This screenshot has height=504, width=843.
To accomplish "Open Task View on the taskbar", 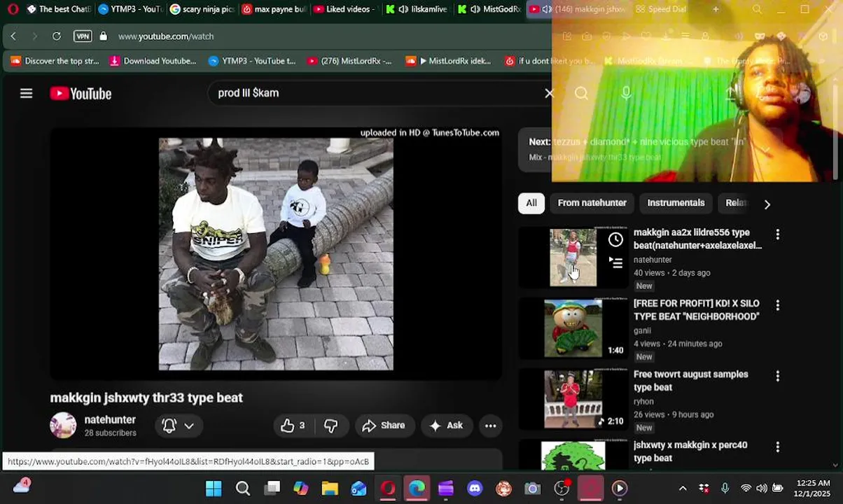I will (272, 488).
